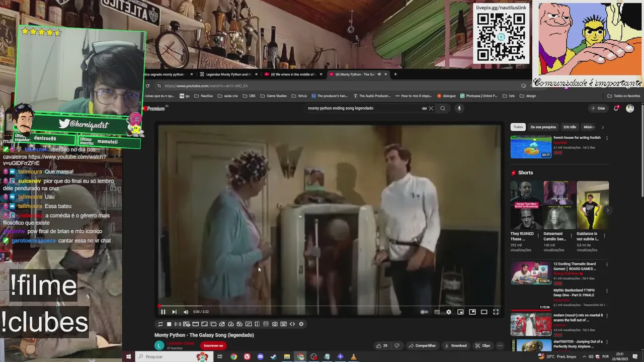Open options for 12 Exciting Board Games
This screenshot has width=644, height=362.
[607, 264]
